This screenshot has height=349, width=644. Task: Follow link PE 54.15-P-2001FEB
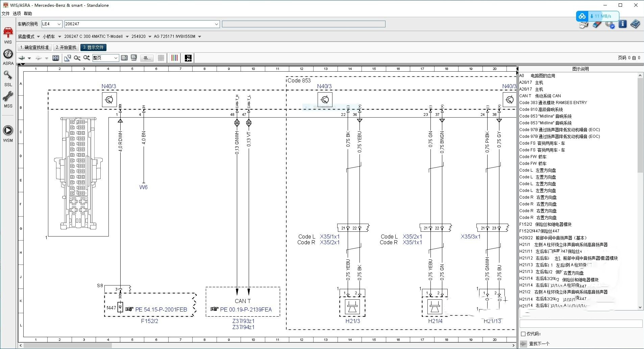[x=161, y=309]
